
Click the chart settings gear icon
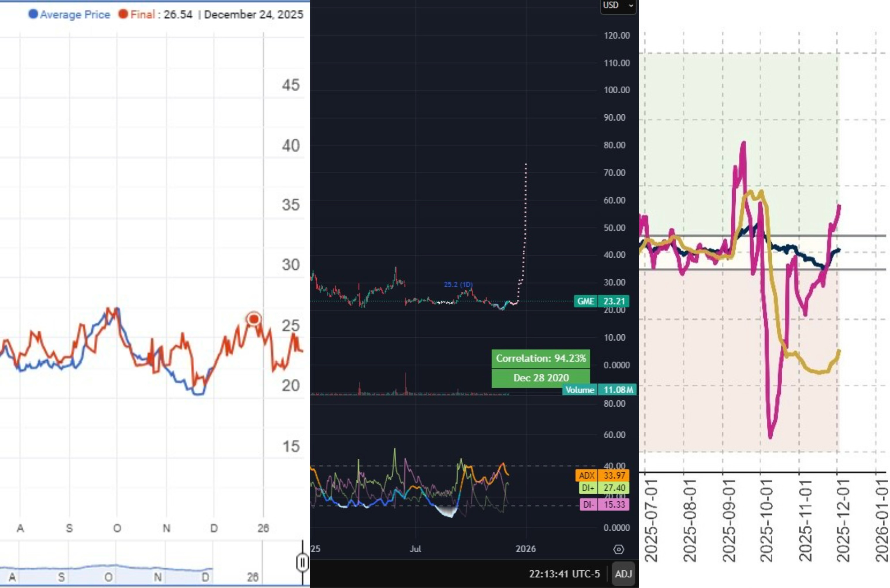point(618,549)
